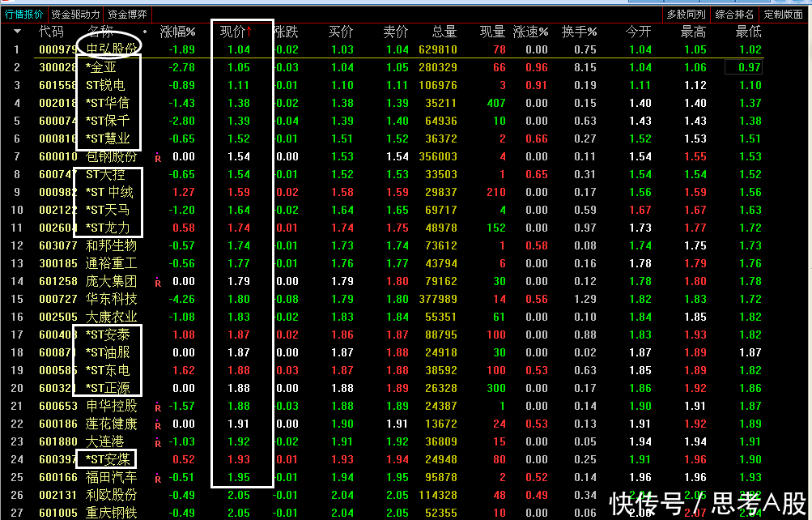Open the 资金博弈 tab
812x520 pixels.
[128, 14]
